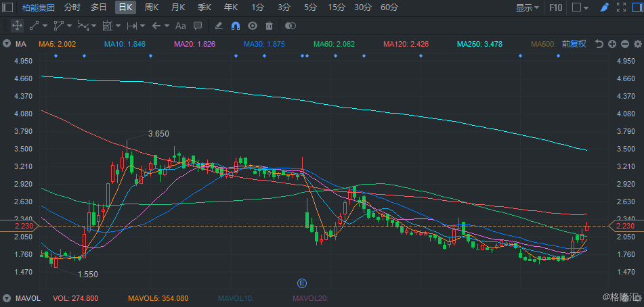Click the trash icon to delete drawings

(269, 26)
